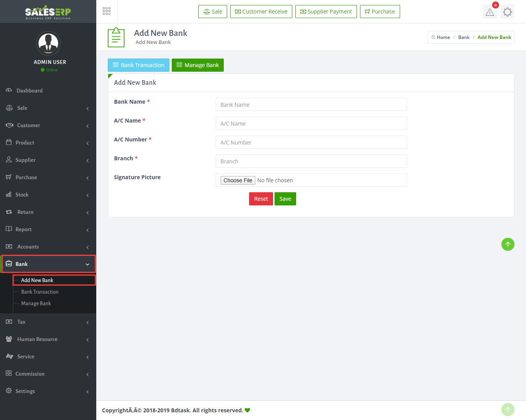
Task: Click the Product bag icon
Action: click(9, 142)
